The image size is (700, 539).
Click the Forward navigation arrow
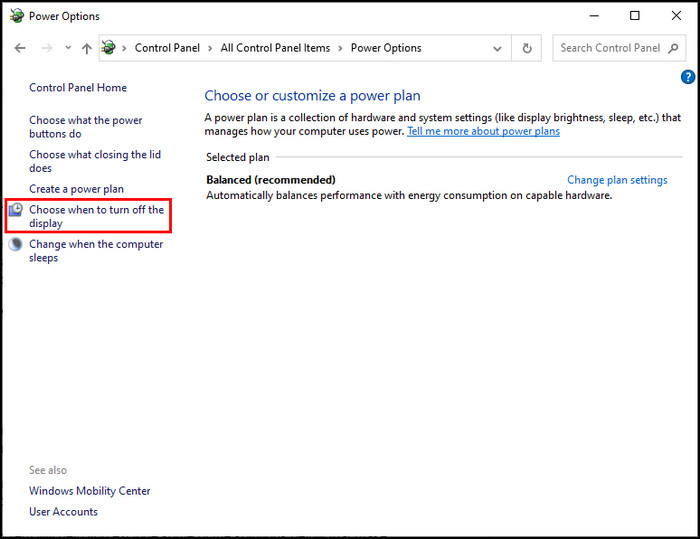(46, 48)
